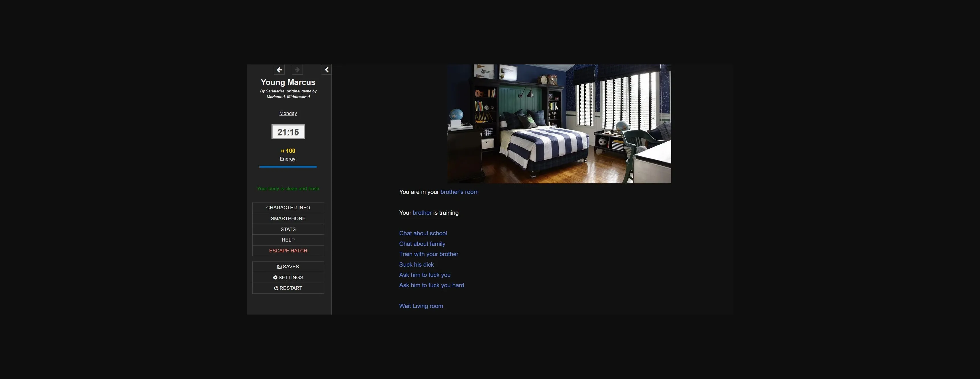Viewport: 980px width, 379px height.
Task: Open the HELP screen
Action: 288,240
